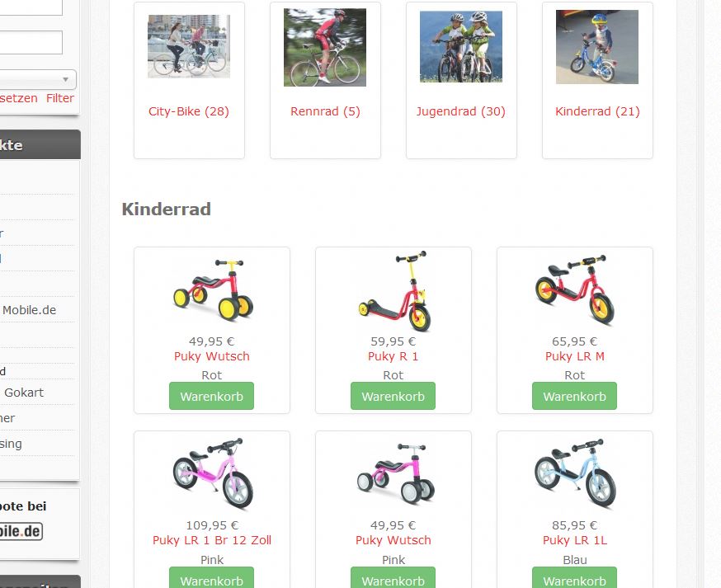View the Puky R 1 scooter image
721x588 pixels.
tap(394, 291)
